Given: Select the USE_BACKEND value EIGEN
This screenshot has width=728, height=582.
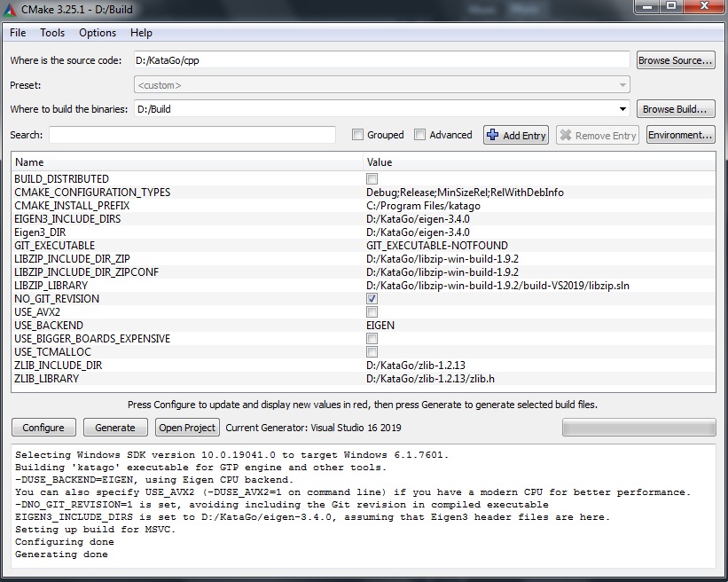Looking at the screenshot, I should point(380,326).
